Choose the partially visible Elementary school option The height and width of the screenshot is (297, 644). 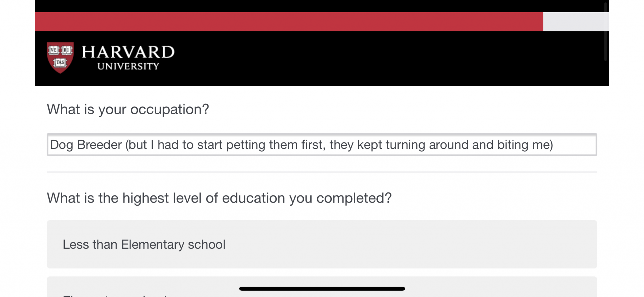point(322,287)
